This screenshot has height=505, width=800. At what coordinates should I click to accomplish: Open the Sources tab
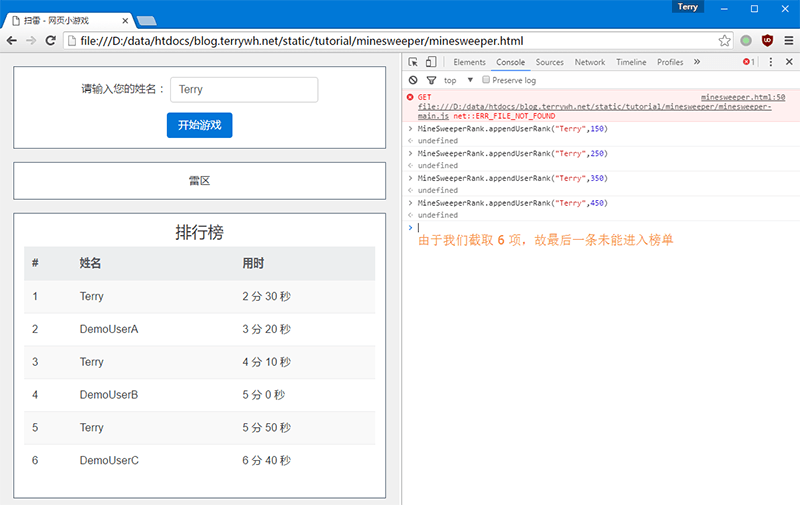click(549, 62)
